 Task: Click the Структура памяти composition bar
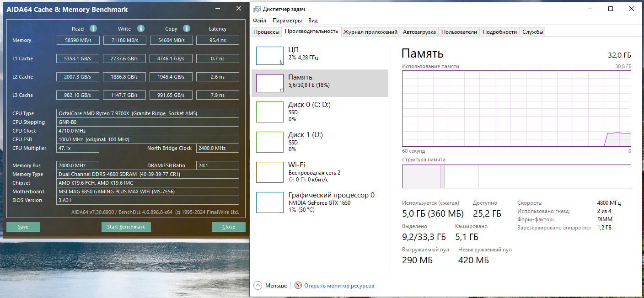pos(516,176)
